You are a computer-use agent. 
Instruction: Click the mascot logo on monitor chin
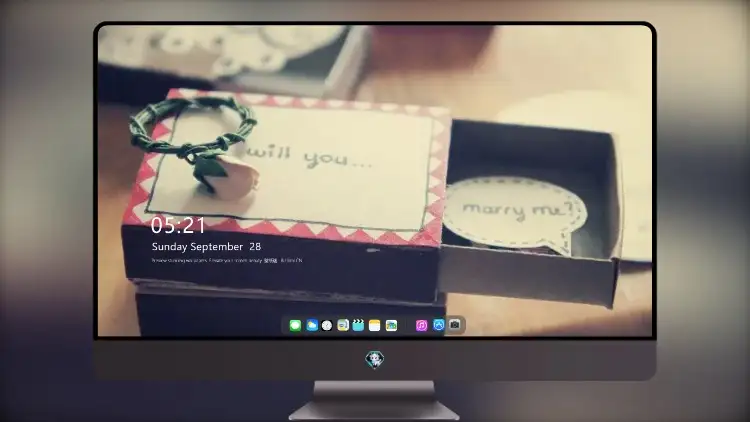(375, 359)
